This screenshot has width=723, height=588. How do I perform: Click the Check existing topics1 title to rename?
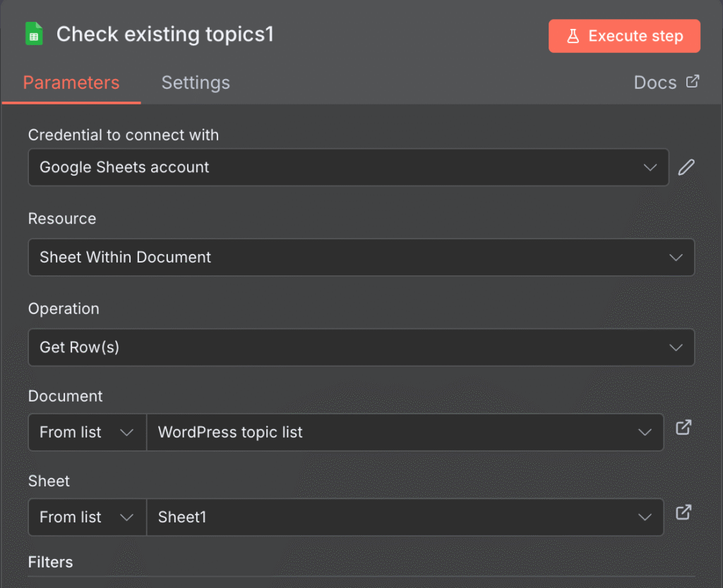[165, 34]
